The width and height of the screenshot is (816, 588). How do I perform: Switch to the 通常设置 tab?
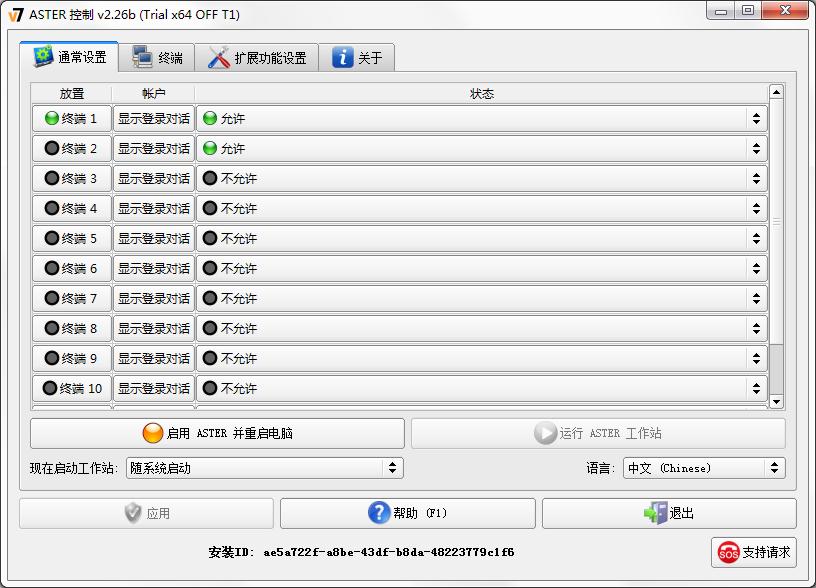(69, 56)
